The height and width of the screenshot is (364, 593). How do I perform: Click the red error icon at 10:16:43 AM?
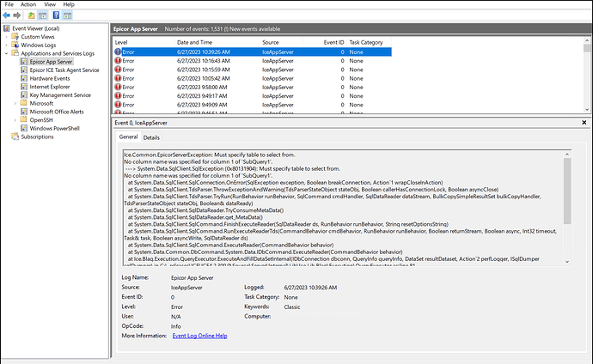pos(119,61)
